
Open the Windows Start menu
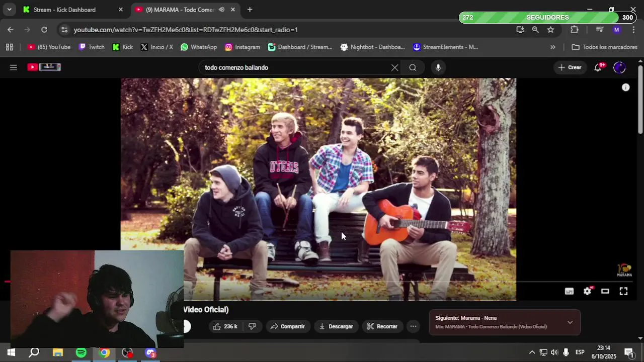coord(11,353)
